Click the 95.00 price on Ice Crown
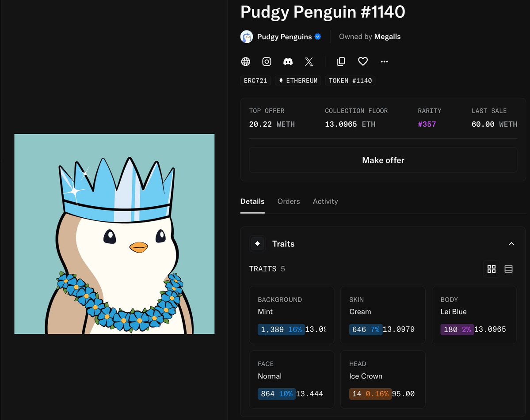Screen dimensions: 530x420 pyautogui.click(x=403, y=394)
